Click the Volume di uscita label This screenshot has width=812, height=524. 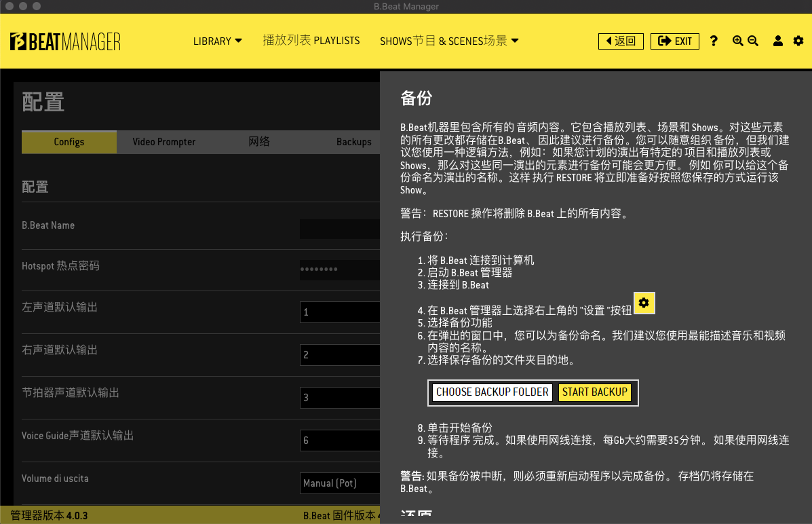55,479
